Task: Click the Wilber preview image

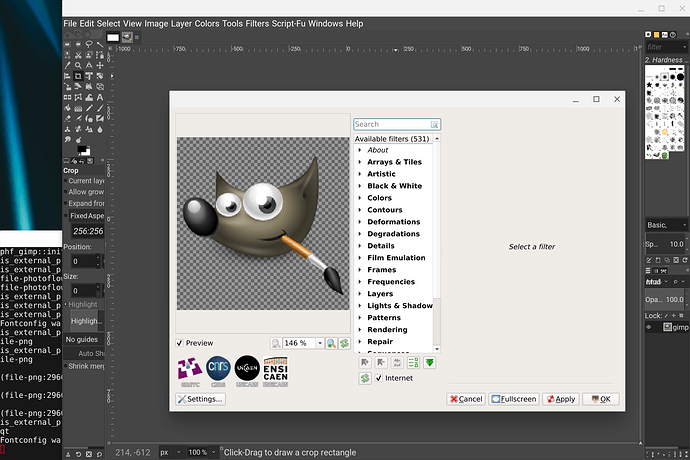Action: click(x=263, y=223)
